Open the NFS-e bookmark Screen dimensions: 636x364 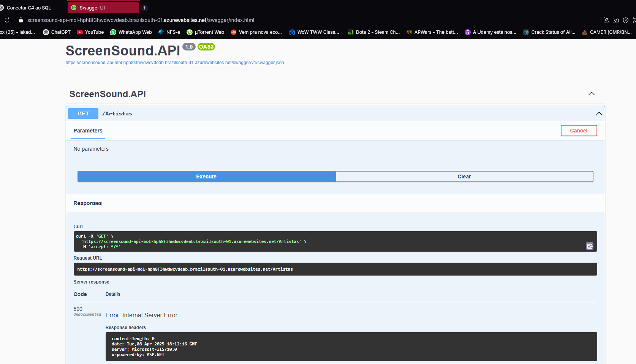[169, 32]
